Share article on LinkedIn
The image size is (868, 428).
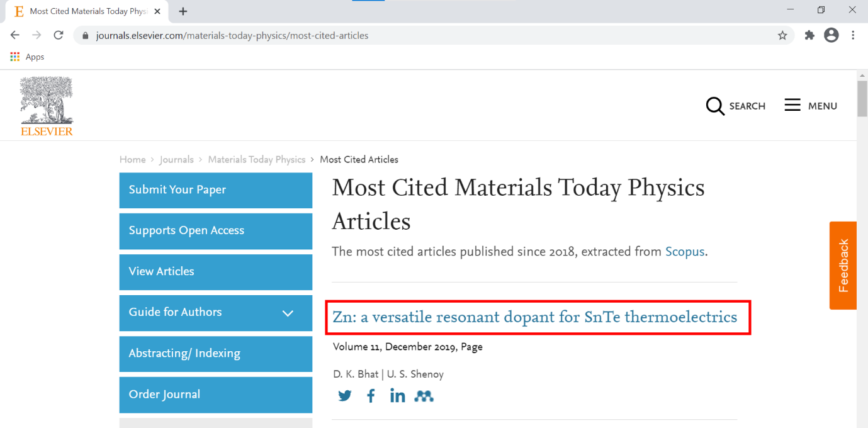[397, 396]
